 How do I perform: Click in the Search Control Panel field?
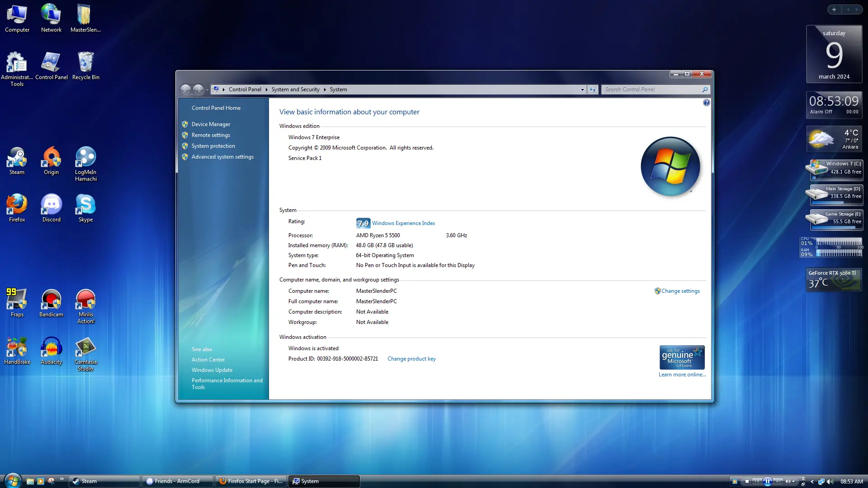[656, 89]
